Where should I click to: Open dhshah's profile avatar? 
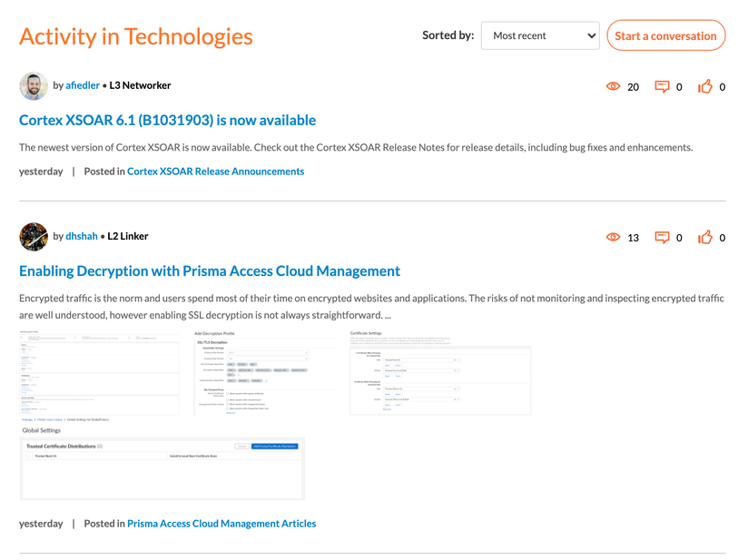click(x=34, y=237)
